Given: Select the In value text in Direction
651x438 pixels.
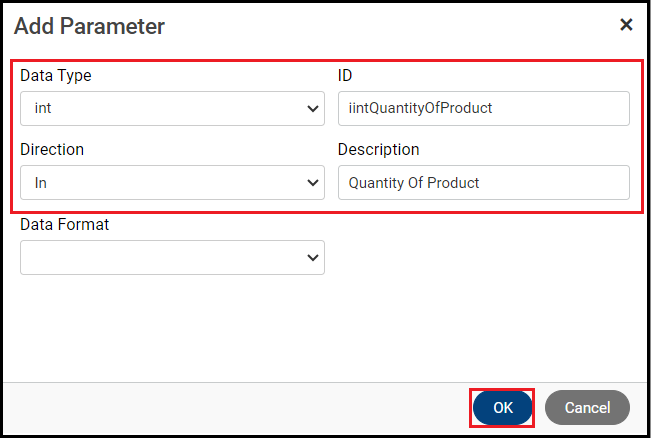Looking at the screenshot, I should click(x=41, y=183).
